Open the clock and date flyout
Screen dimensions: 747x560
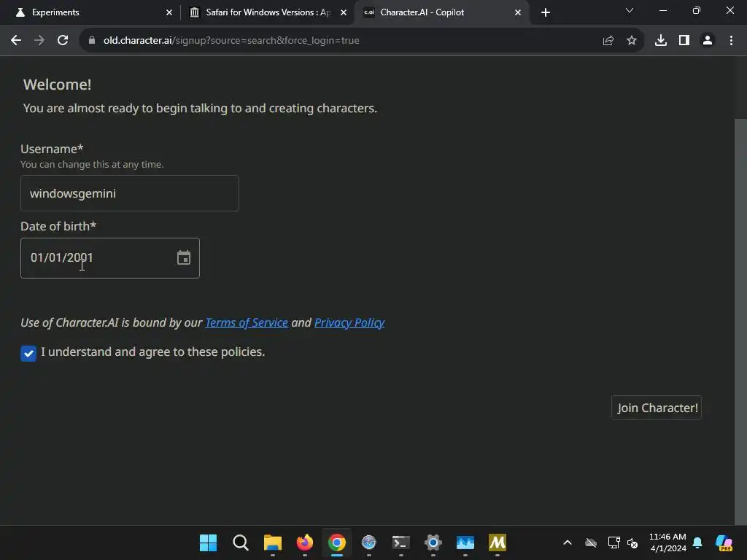click(x=668, y=542)
